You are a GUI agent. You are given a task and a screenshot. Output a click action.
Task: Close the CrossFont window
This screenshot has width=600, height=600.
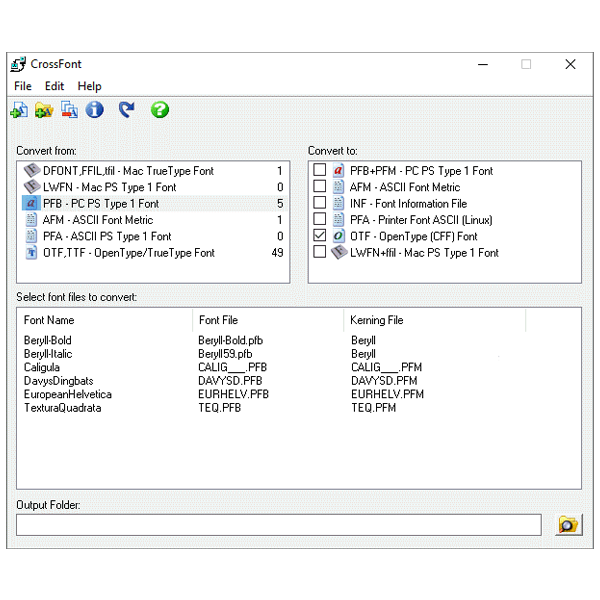point(571,64)
